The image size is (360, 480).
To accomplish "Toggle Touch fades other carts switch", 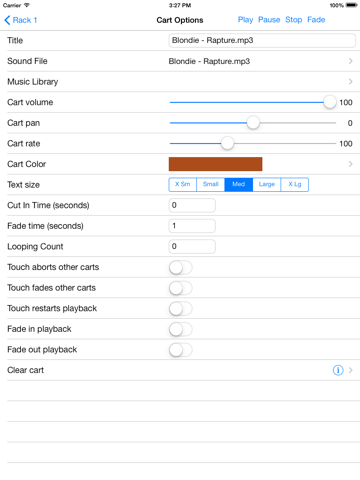I will pyautogui.click(x=181, y=288).
